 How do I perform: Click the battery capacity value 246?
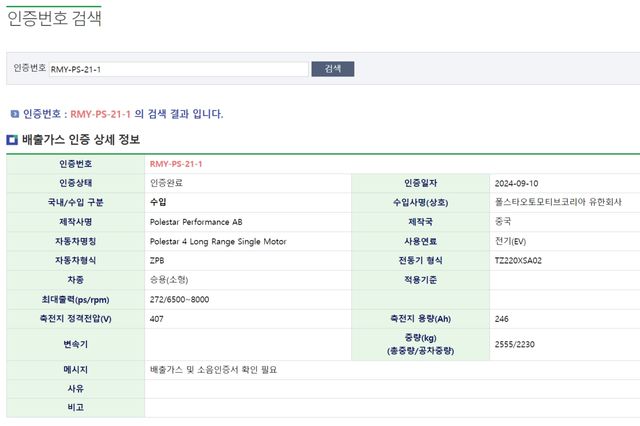[502, 318]
